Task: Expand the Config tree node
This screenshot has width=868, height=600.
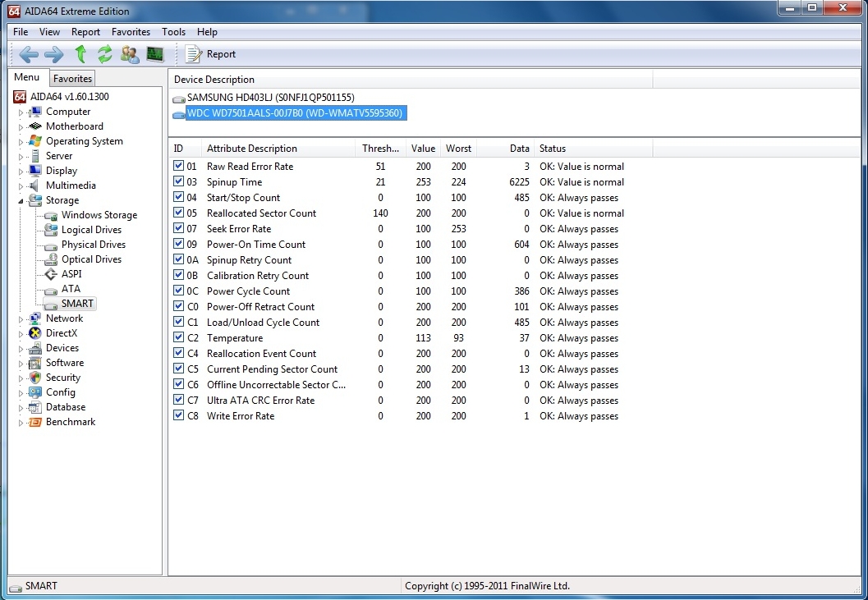Action: click(21, 393)
